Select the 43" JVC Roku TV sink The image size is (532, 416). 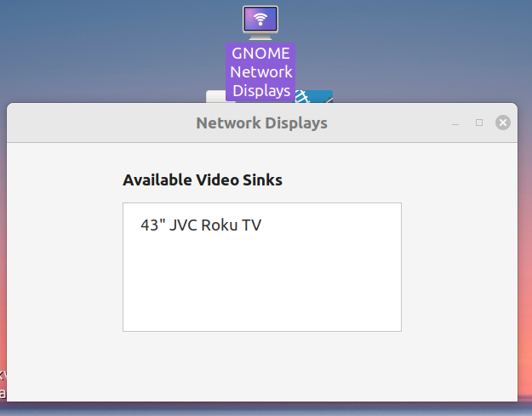(262, 225)
